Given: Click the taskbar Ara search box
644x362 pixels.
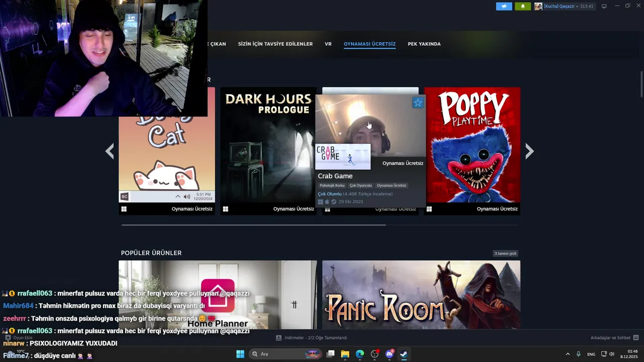Looking at the screenshot, I should (x=285, y=354).
